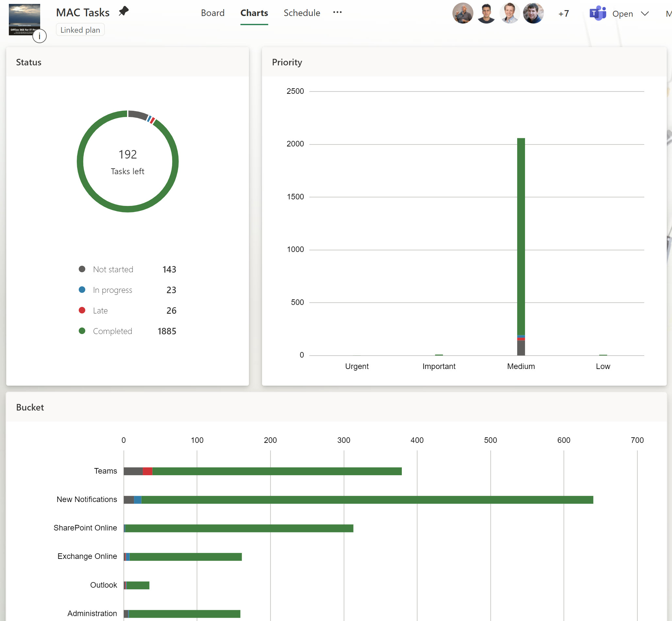Image resolution: width=672 pixels, height=621 pixels.
Task: Click the Microsoft Teams icon
Action: (x=598, y=13)
